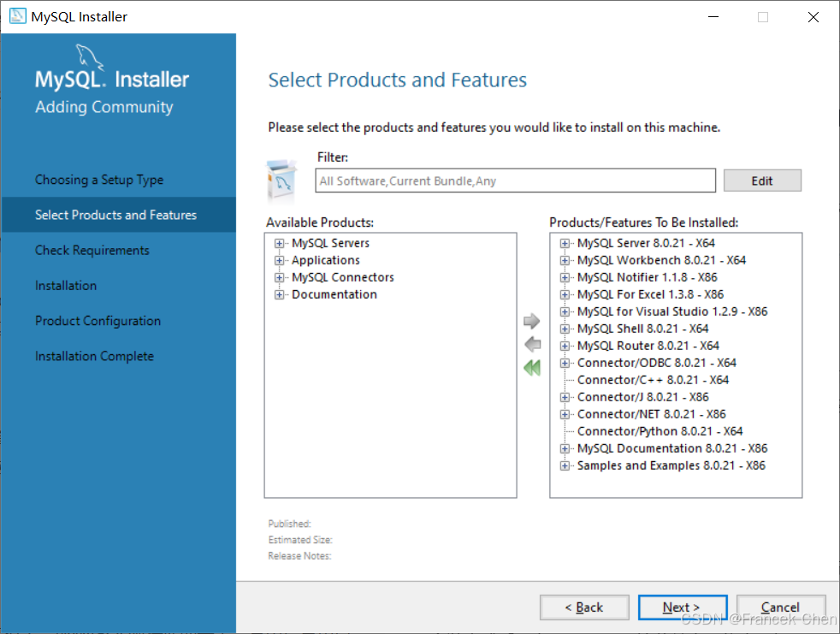Expand the MySQL Servers node
This screenshot has height=634, width=840.
[x=279, y=243]
